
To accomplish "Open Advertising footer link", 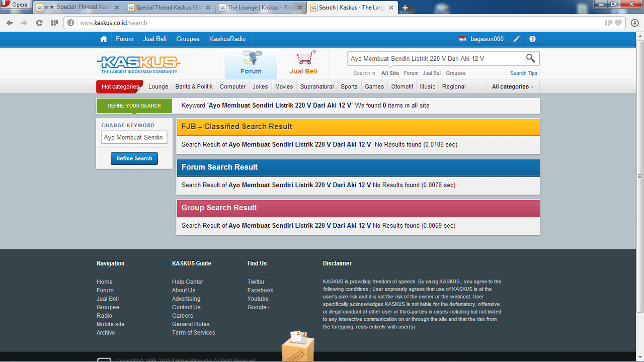I will [186, 299].
